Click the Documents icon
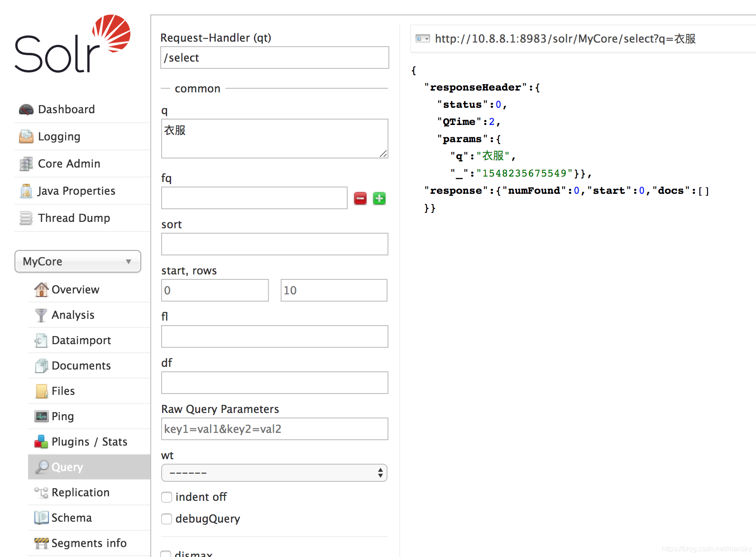Viewport: 756px width, 557px height. pos(41,366)
